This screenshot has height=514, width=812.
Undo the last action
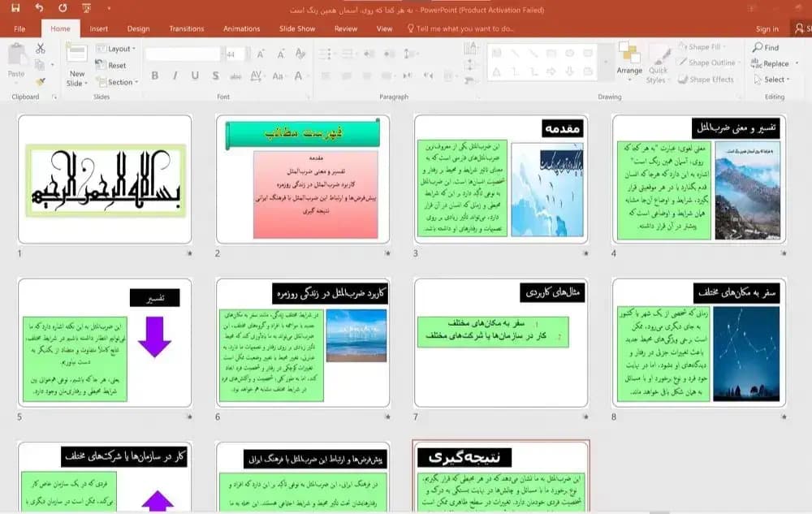39,8
